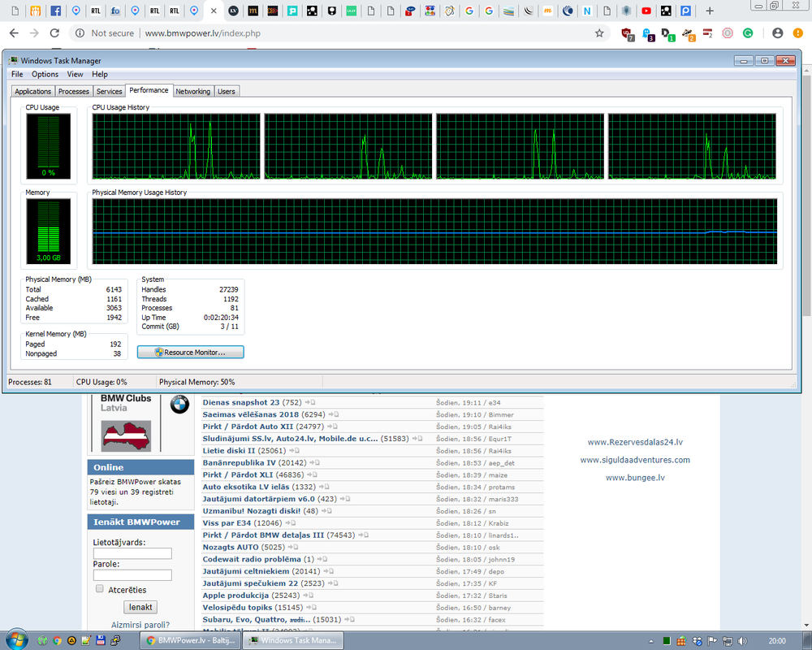
Task: Open the Grammarly extension icon
Action: pyautogui.click(x=748, y=33)
